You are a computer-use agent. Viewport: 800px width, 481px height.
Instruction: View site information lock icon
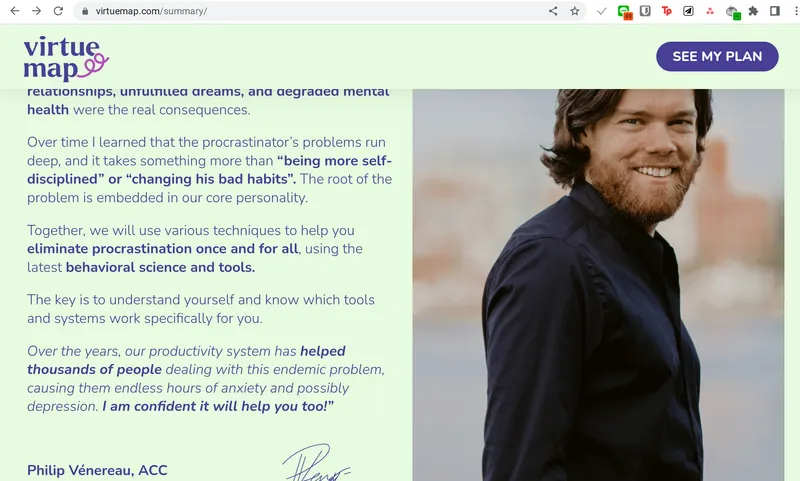coord(85,11)
